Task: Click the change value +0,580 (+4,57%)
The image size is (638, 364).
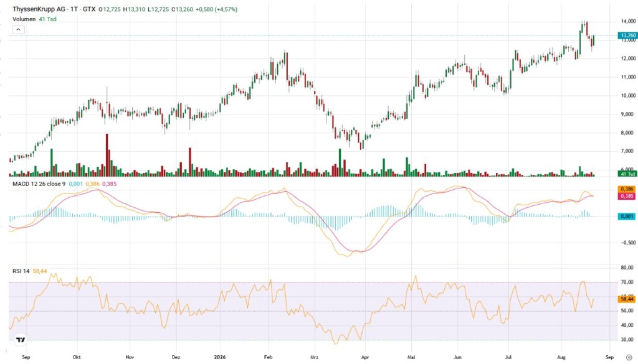Action: pyautogui.click(x=216, y=9)
